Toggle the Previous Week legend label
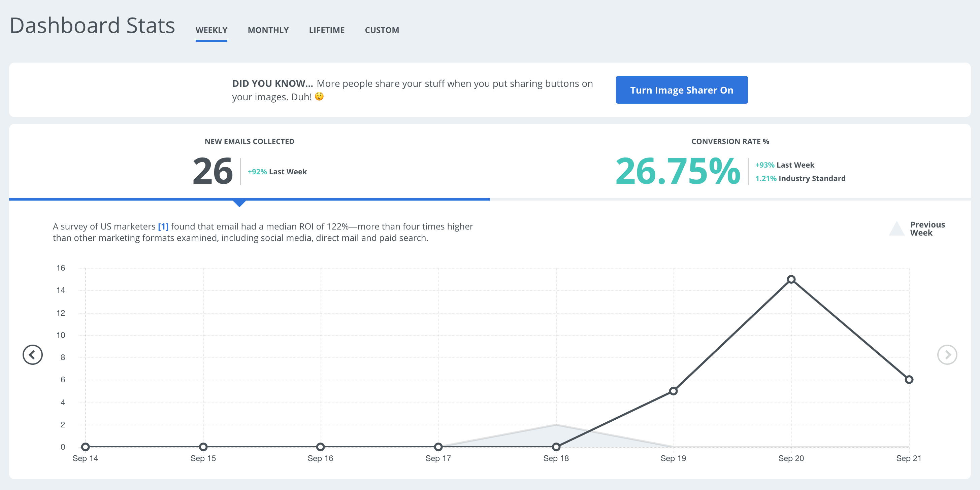Image resolution: width=980 pixels, height=490 pixels. pyautogui.click(x=927, y=229)
